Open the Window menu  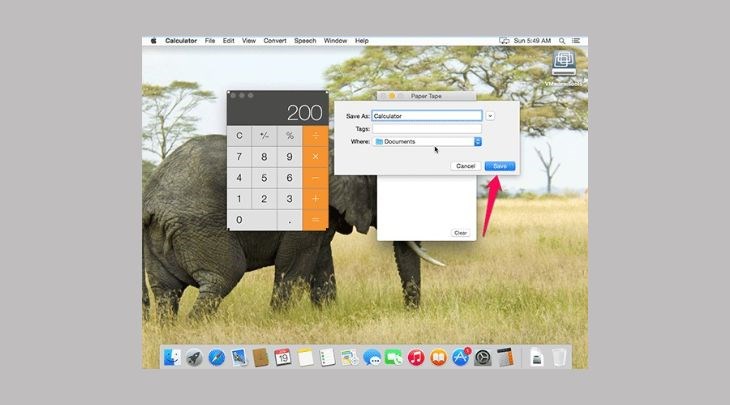point(335,41)
